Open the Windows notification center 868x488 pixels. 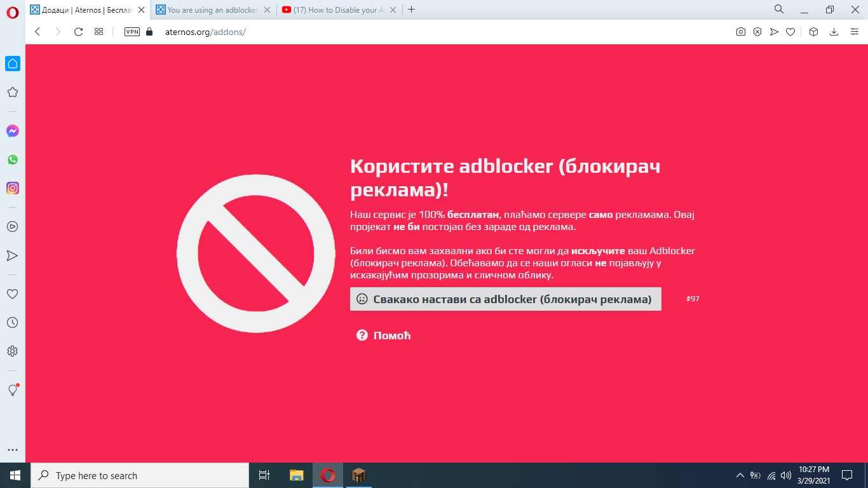[847, 475]
